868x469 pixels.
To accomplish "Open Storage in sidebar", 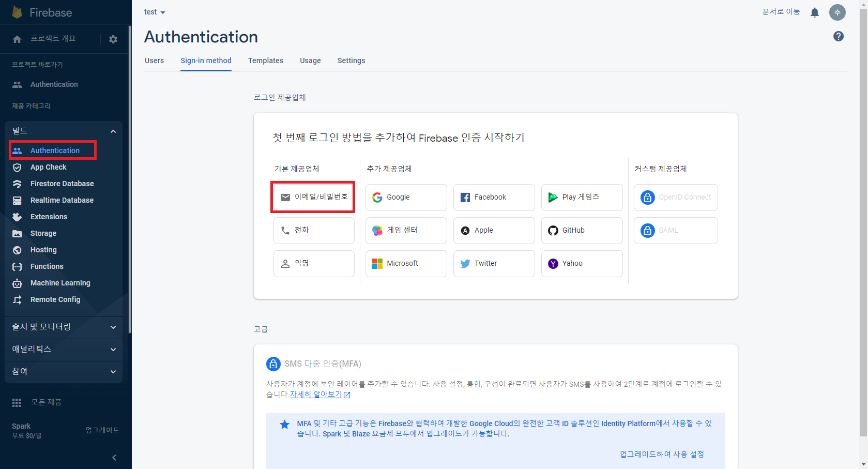I will coord(43,233).
